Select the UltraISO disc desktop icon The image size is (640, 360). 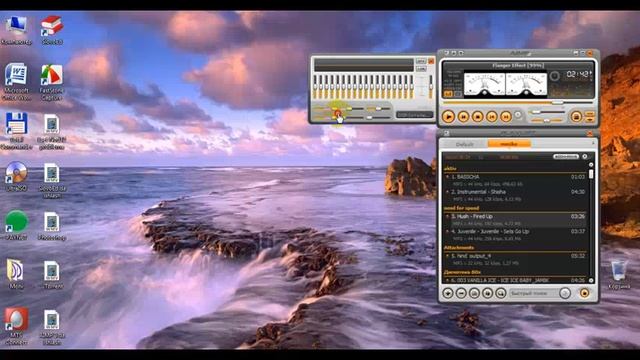[x=16, y=176]
